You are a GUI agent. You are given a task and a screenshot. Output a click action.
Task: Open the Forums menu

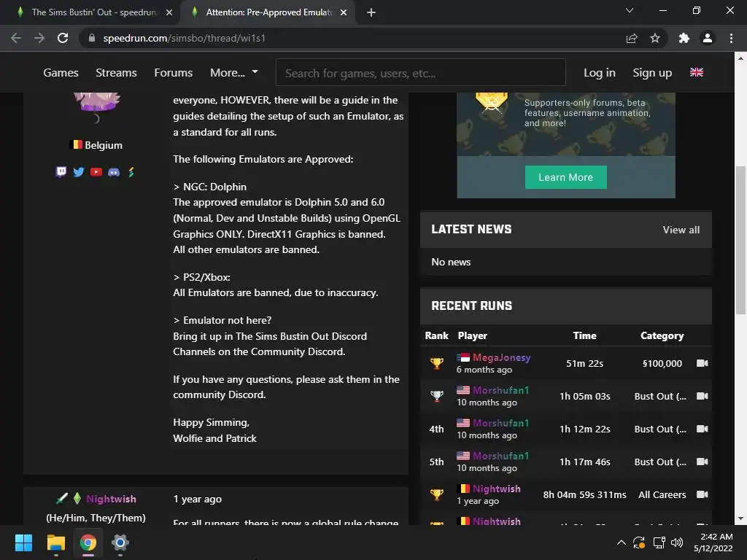[174, 73]
